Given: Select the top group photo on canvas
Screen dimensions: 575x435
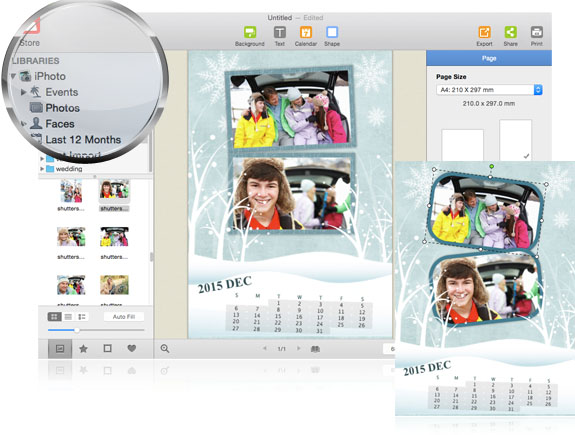Looking at the screenshot, I should [290, 109].
